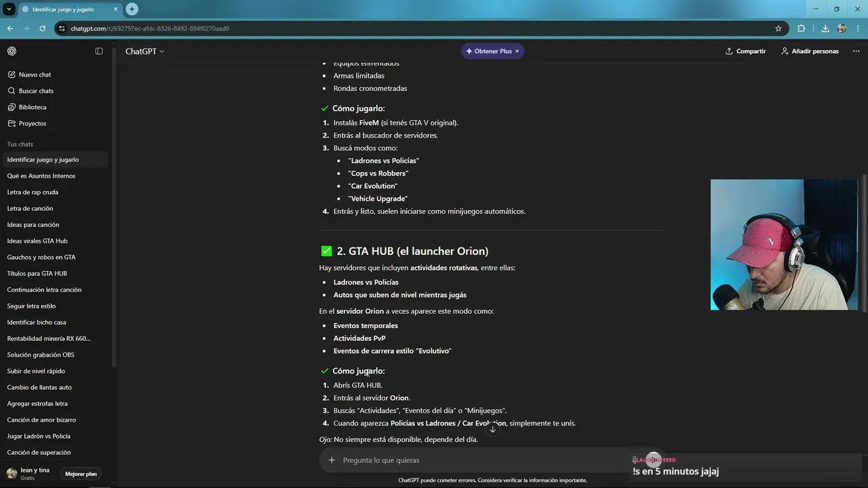This screenshot has width=868, height=488.
Task: Open chat 'Ideas para canción'
Action: 54,225
